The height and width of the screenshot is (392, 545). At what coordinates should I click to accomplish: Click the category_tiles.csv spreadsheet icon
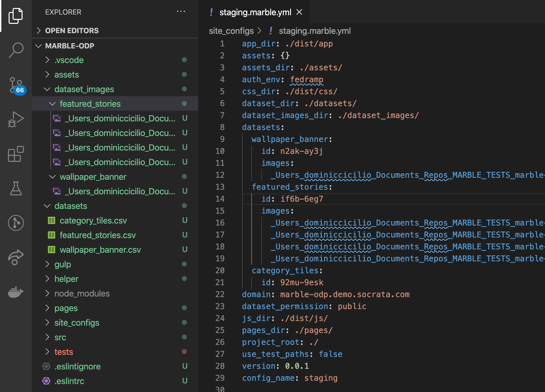coord(51,221)
